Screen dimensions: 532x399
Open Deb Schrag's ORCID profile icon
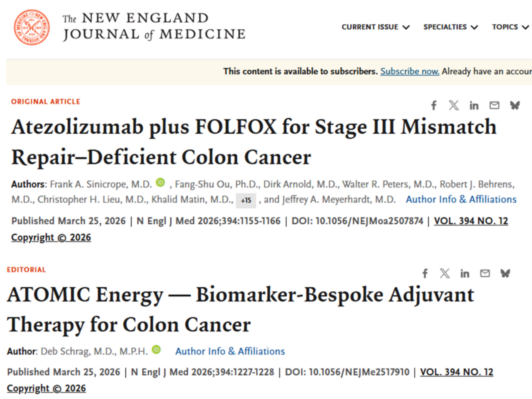(156, 350)
